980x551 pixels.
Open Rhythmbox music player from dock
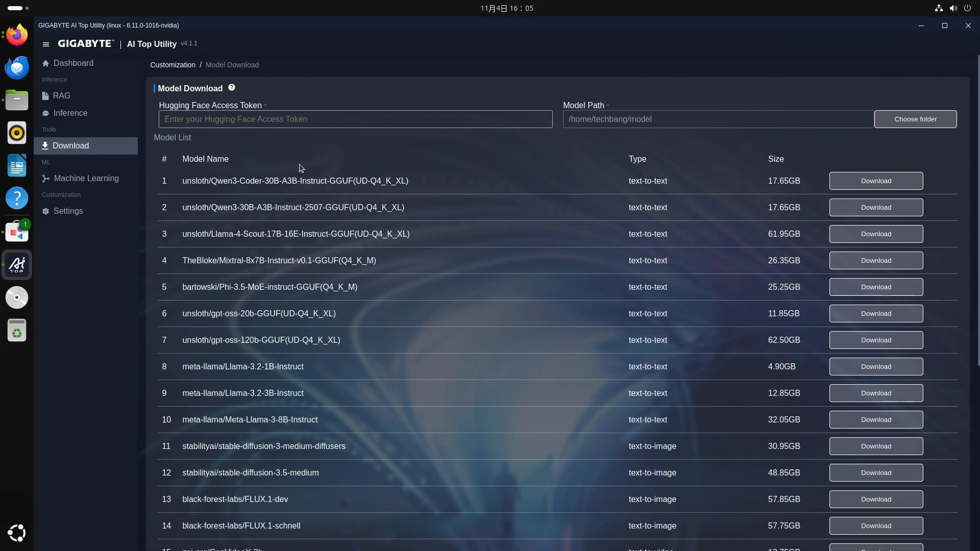[17, 133]
